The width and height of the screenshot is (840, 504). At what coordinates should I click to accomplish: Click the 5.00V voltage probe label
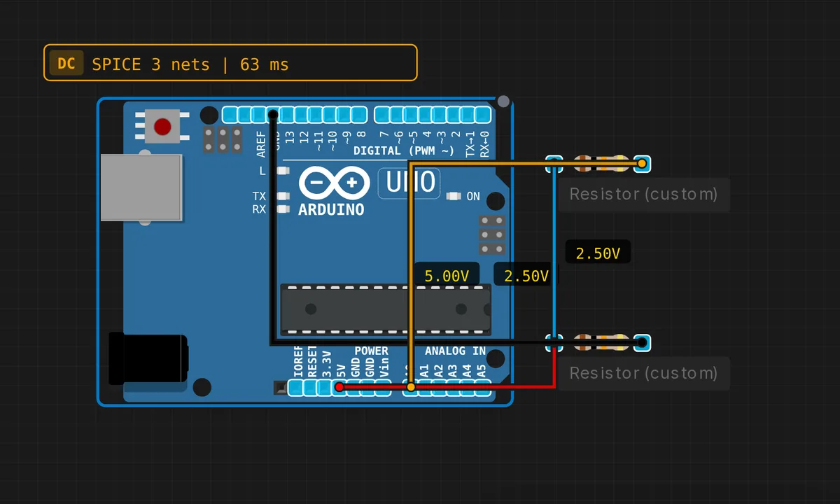[447, 276]
